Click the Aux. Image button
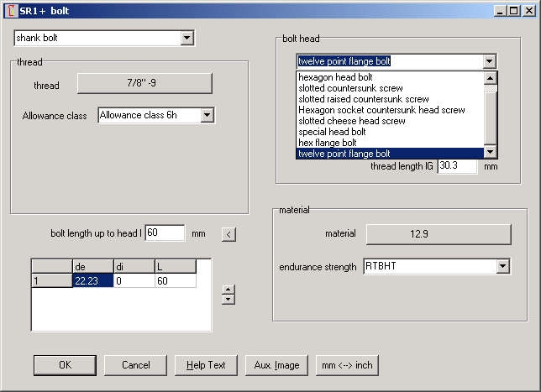 (276, 365)
